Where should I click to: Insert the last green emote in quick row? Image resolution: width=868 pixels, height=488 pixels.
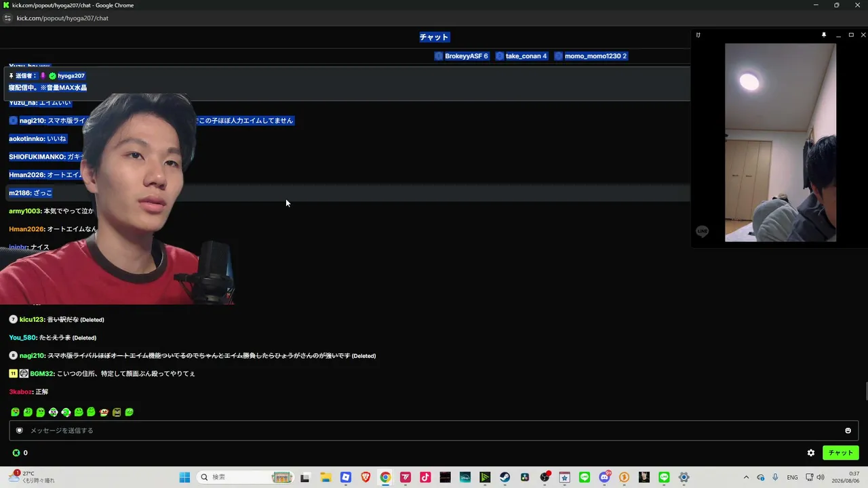click(x=130, y=412)
